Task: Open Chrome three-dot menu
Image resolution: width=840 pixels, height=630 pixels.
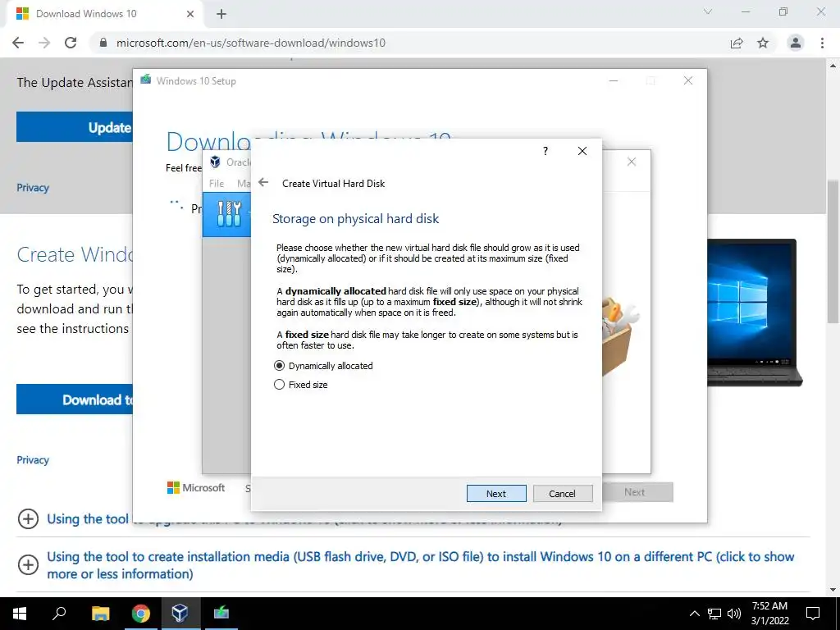Action: (822, 43)
